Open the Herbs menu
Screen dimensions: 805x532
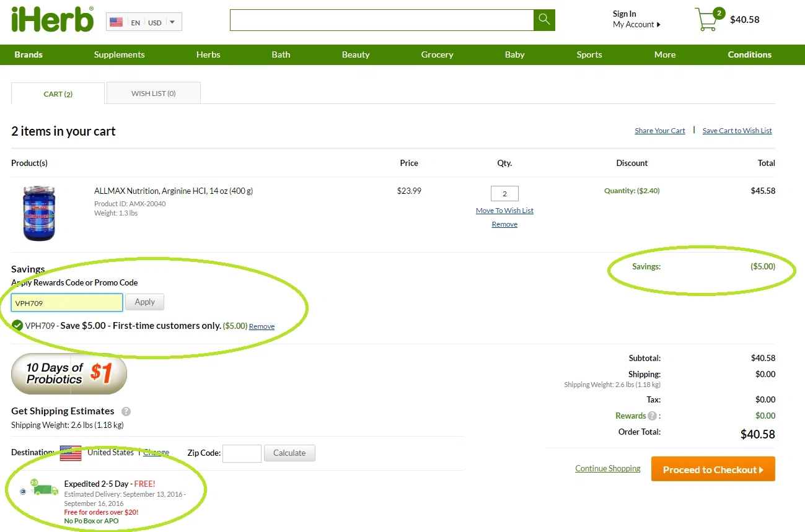pos(208,55)
